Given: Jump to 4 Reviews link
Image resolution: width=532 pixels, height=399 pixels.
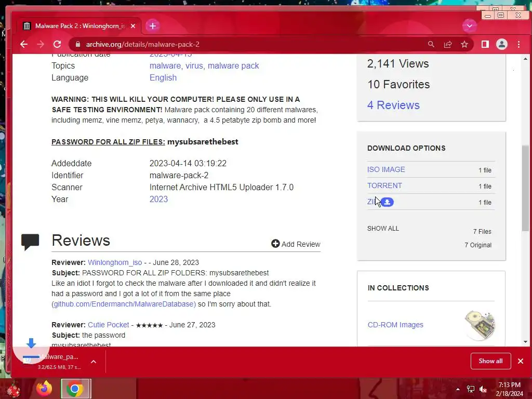Looking at the screenshot, I should (x=393, y=105).
